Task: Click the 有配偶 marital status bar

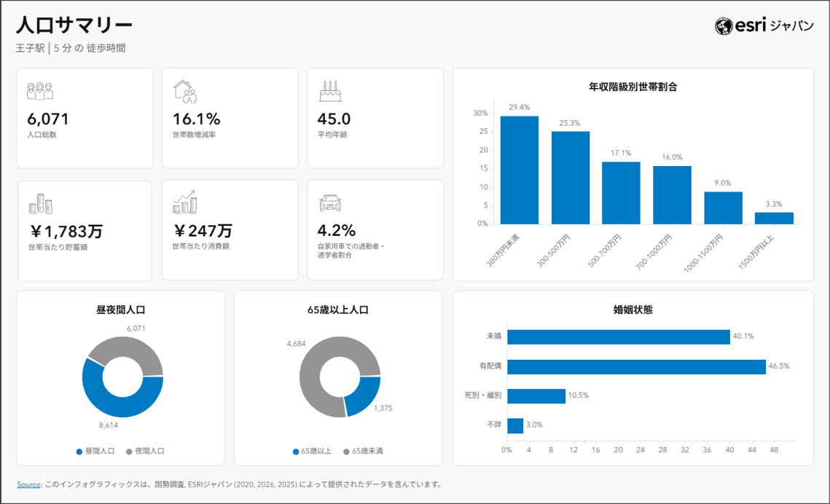Action: (x=635, y=366)
